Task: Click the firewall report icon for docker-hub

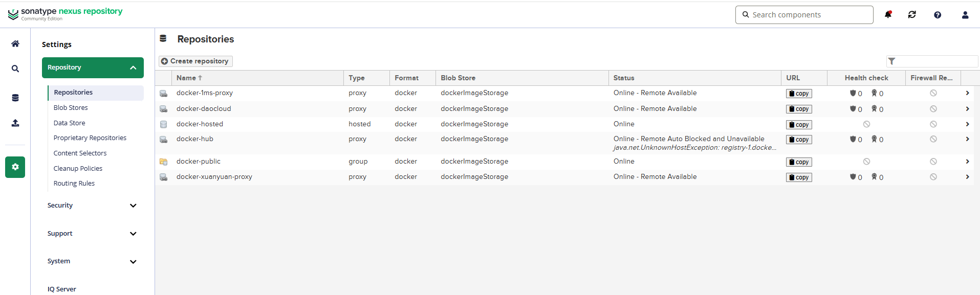Action: point(933,139)
